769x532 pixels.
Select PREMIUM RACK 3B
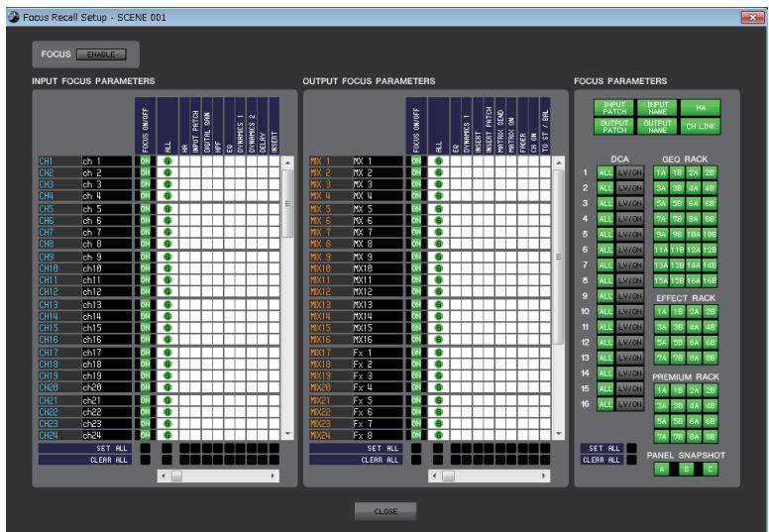[677, 405]
